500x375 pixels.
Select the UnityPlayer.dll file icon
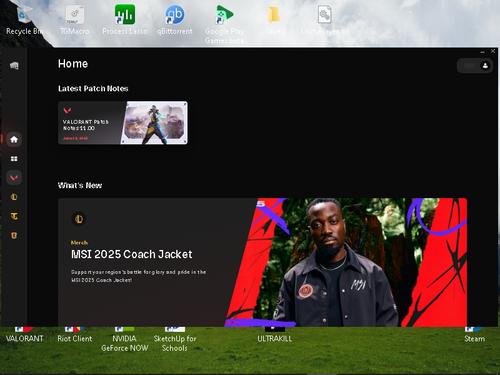(x=325, y=20)
